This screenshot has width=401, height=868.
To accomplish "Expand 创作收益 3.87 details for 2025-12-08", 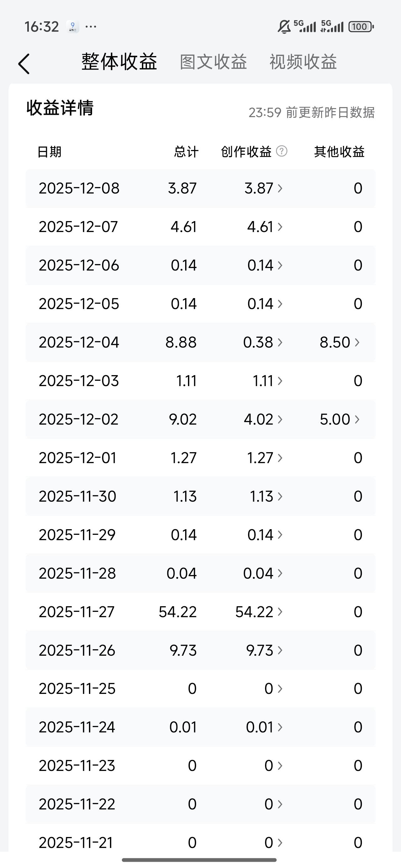I will (x=263, y=188).
